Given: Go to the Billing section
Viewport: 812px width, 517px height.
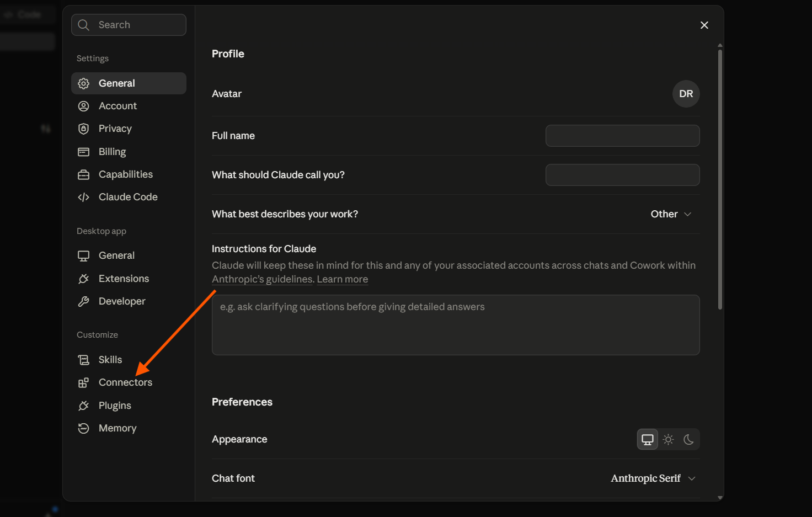Looking at the screenshot, I should 129,152.
